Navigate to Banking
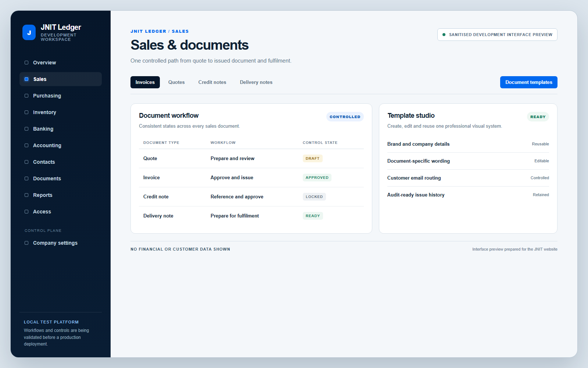Image resolution: width=588 pixels, height=368 pixels. [61, 129]
